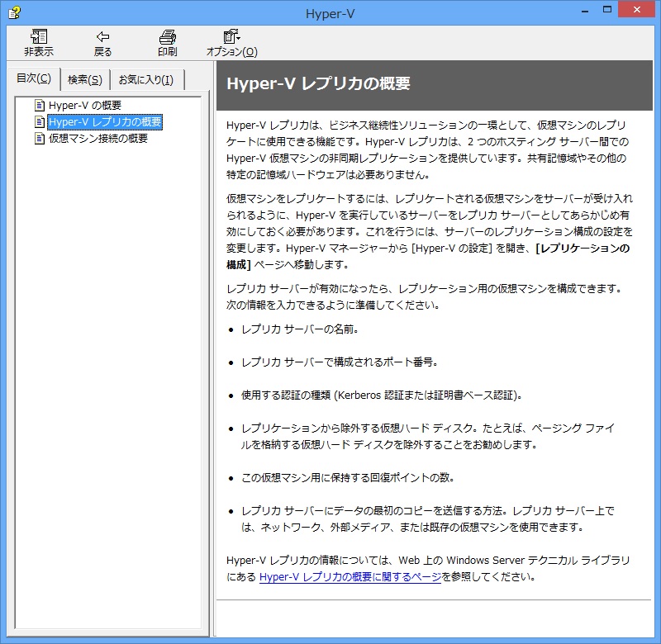Open the '仮想マシン接続の概要' topic
This screenshot has width=661, height=644.
pyautogui.click(x=98, y=139)
